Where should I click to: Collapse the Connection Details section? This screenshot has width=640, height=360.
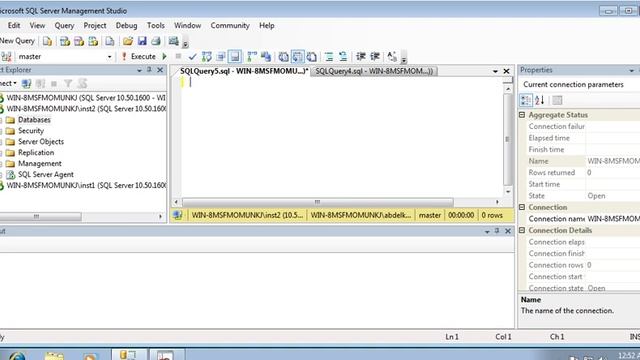pos(522,230)
